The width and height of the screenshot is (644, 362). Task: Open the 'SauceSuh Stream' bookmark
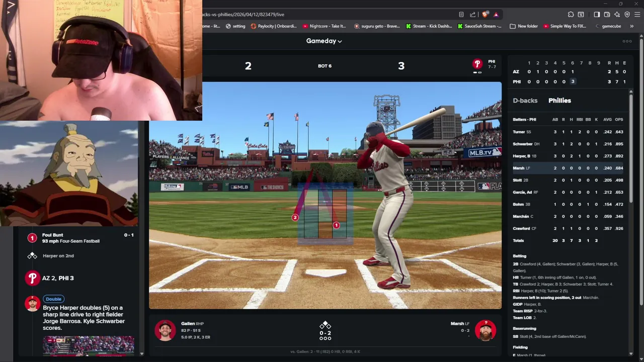pos(479,26)
